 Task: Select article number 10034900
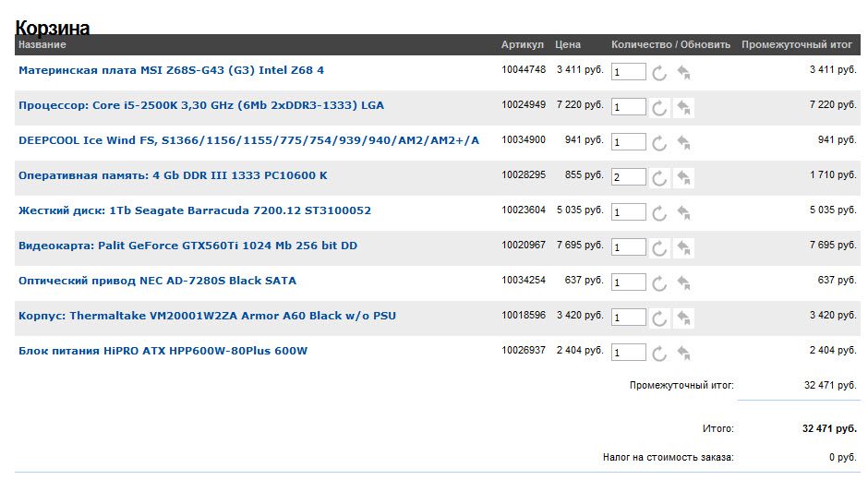(x=524, y=139)
